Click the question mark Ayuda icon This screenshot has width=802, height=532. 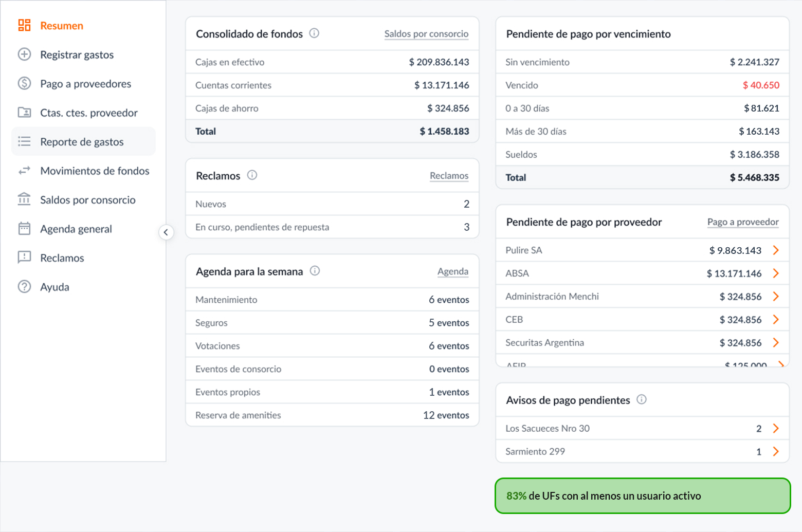tap(24, 287)
